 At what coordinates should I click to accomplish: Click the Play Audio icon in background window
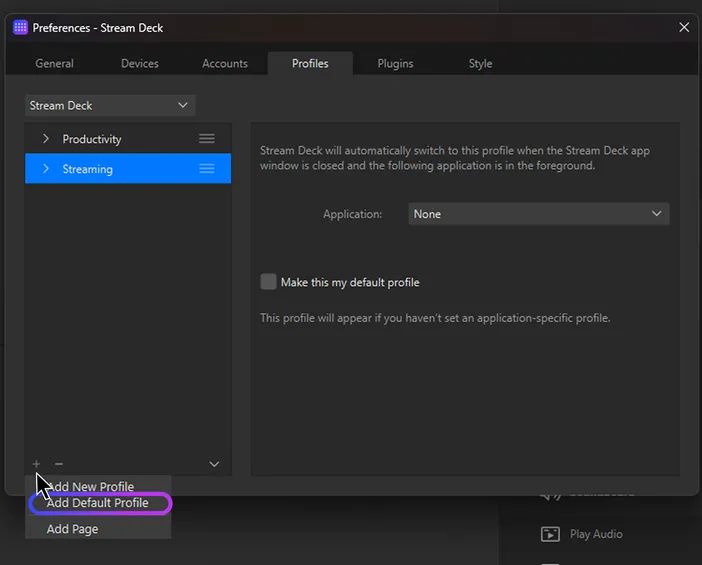[550, 534]
